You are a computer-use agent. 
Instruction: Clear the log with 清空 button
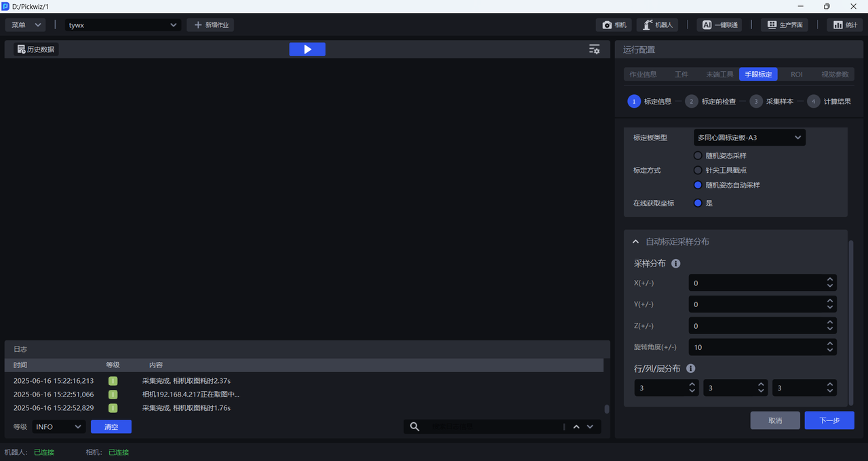(x=111, y=427)
